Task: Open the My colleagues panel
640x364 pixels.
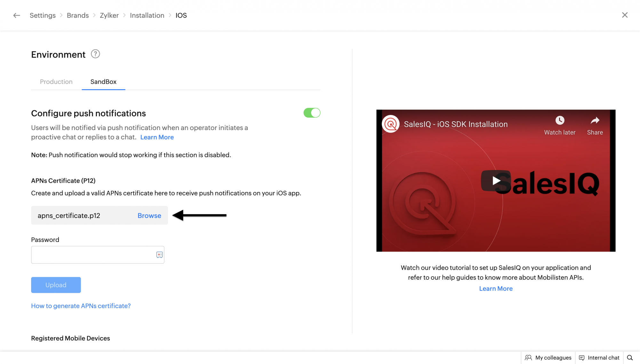Action: pos(548,358)
